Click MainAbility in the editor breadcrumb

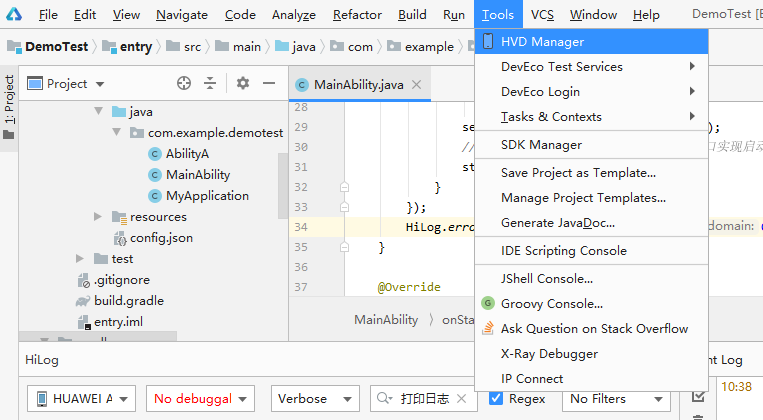click(x=386, y=320)
